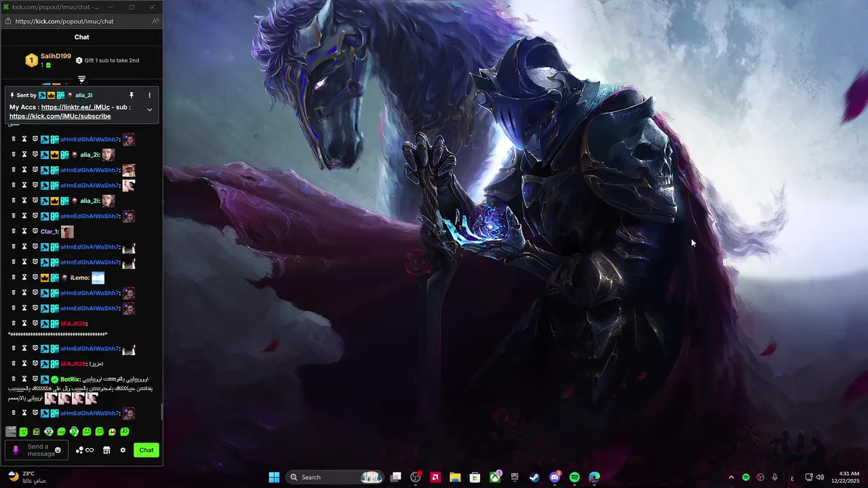Click the BotRix username in chat
The width and height of the screenshot is (868, 488).
pos(71,380)
